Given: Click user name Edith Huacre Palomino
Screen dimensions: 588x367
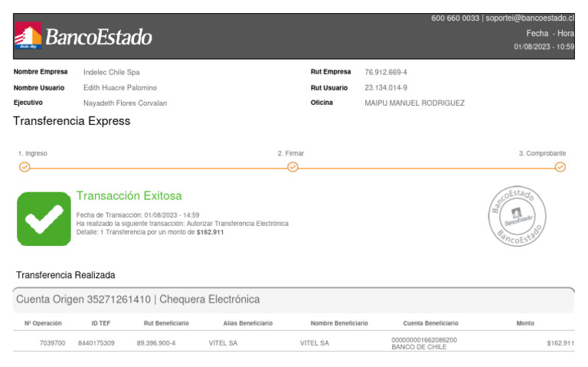Looking at the screenshot, I should coord(120,87).
